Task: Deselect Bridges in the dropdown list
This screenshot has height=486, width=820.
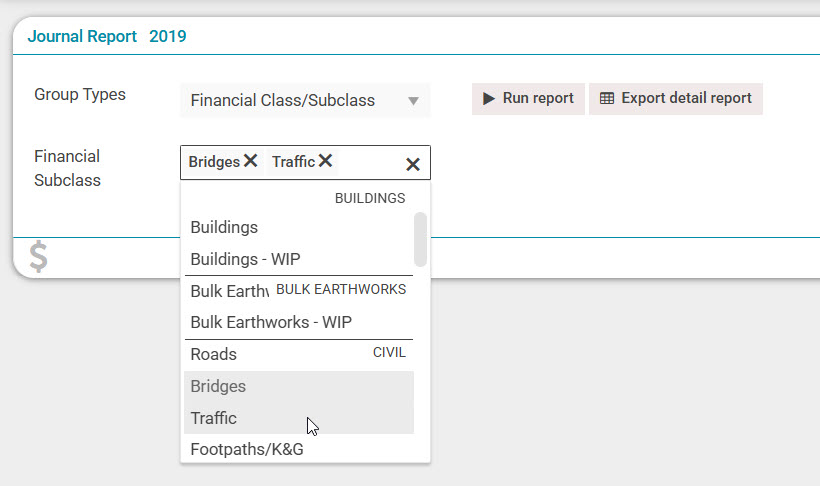Action: [218, 386]
